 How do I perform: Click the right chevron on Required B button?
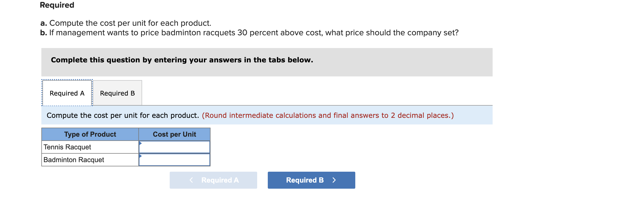pyautogui.click(x=334, y=180)
